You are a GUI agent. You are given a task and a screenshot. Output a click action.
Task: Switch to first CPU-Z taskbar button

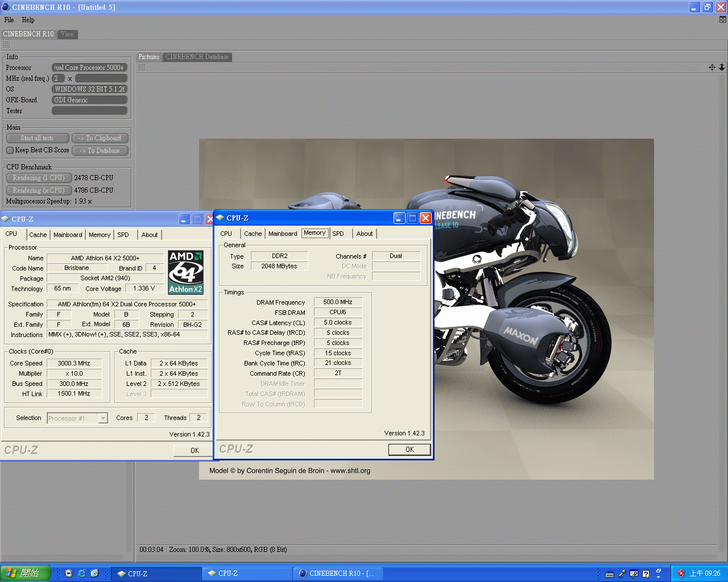point(157,573)
